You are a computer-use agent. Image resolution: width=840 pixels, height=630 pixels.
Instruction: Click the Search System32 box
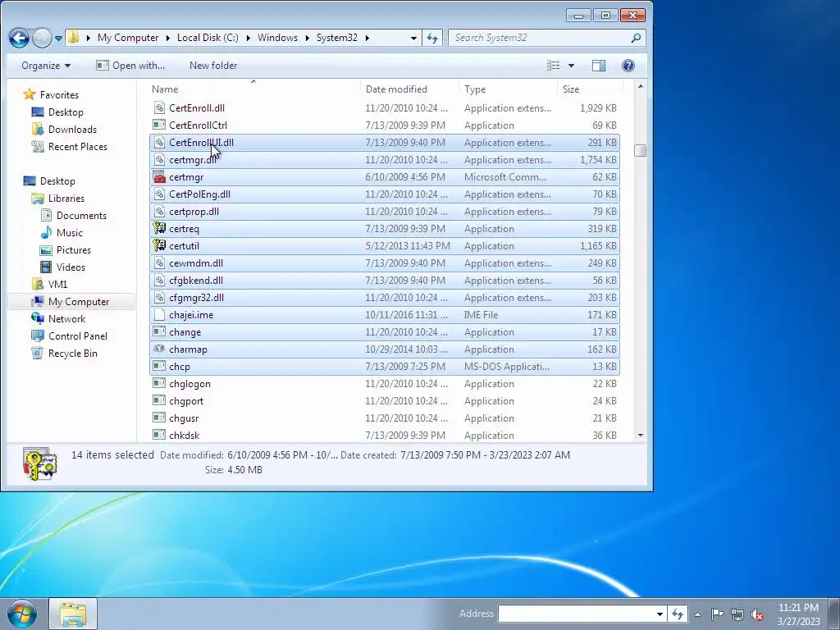(538, 38)
